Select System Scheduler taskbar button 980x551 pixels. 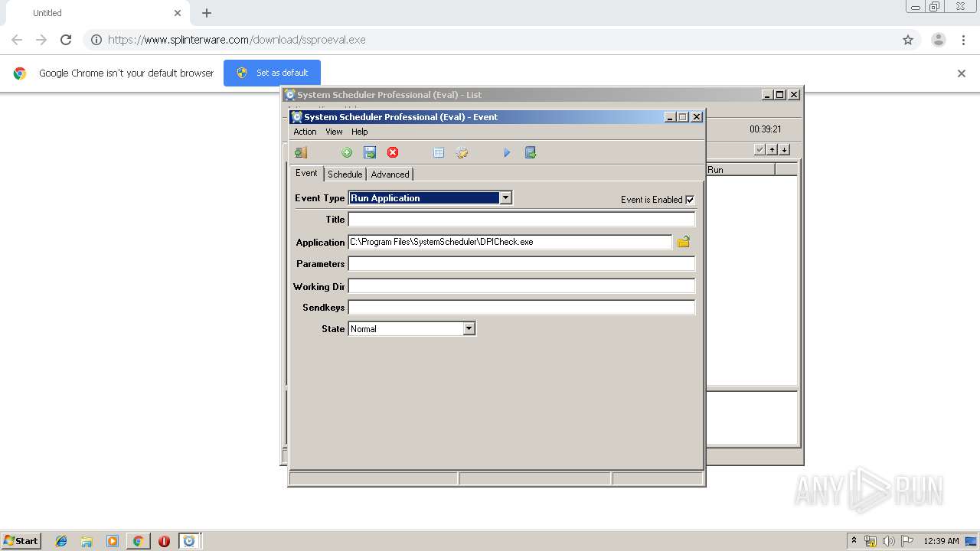[189, 541]
